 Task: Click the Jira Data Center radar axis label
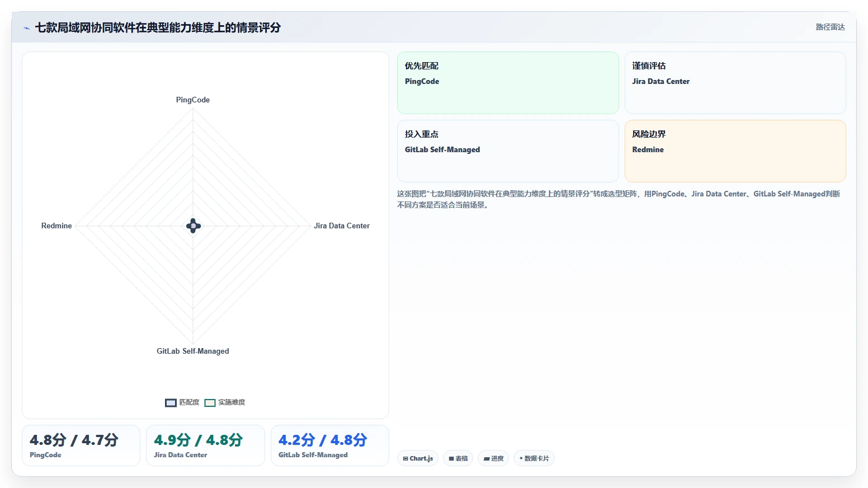[342, 226]
